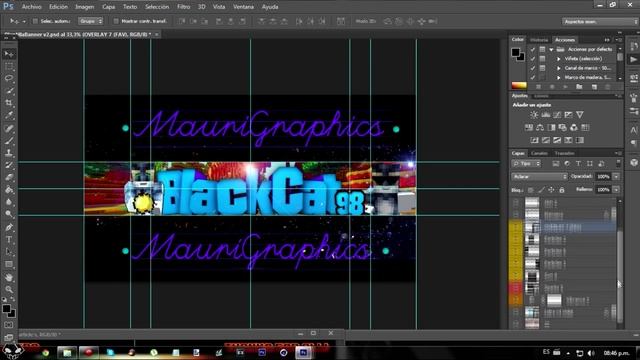
Task: Open the Filtro menu
Action: coord(183,7)
